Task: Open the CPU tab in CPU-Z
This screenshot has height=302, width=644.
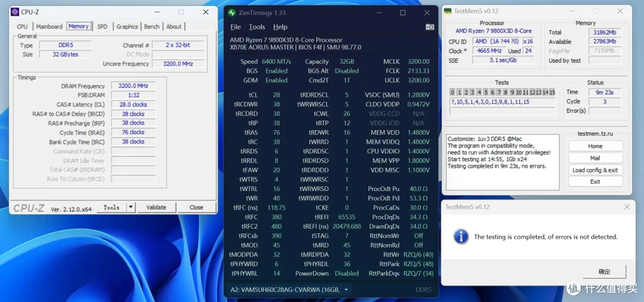Action: pyautogui.click(x=22, y=26)
